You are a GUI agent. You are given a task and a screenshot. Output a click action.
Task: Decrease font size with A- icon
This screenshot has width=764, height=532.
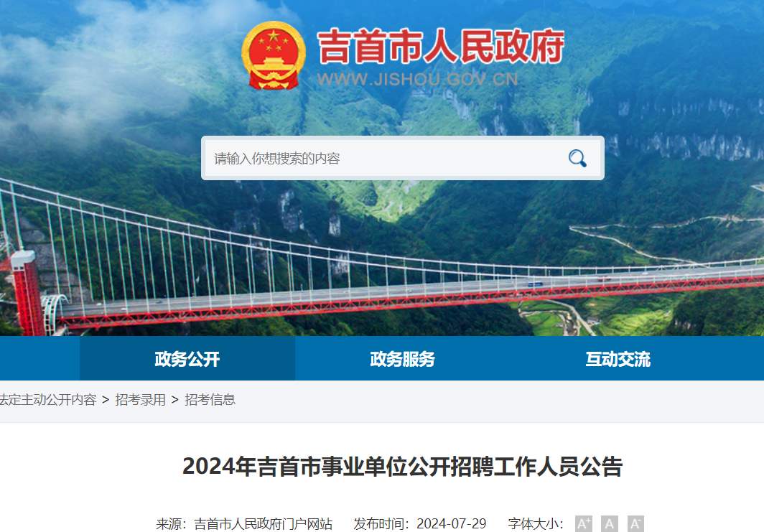[x=635, y=523]
